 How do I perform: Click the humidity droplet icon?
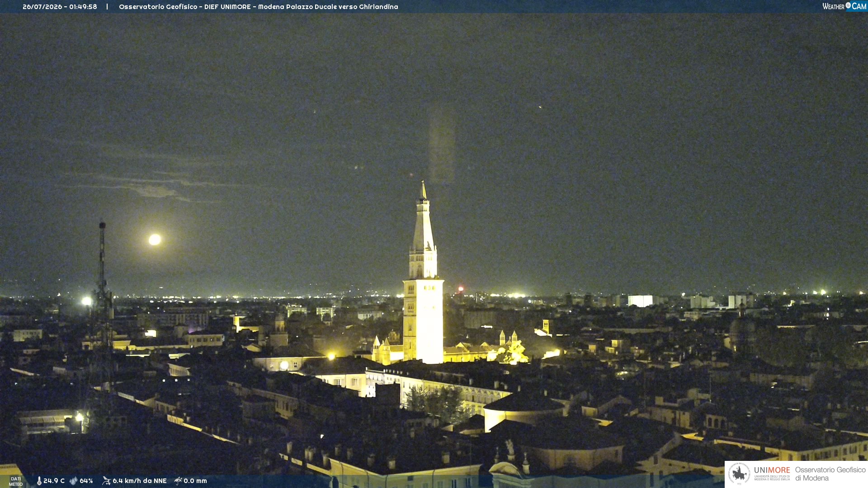pyautogui.click(x=73, y=481)
